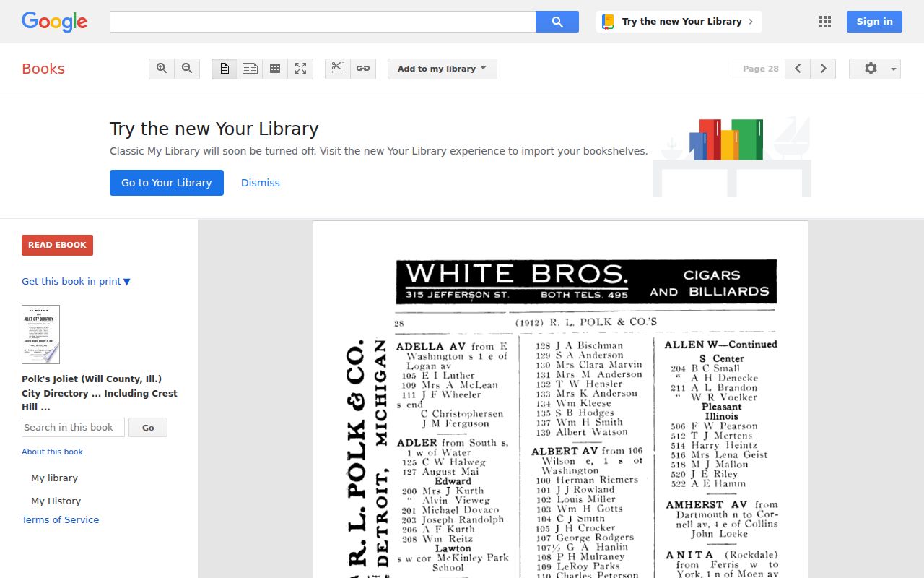This screenshot has height=578, width=924.
Task: Enter fullscreen reading mode
Action: click(x=300, y=69)
